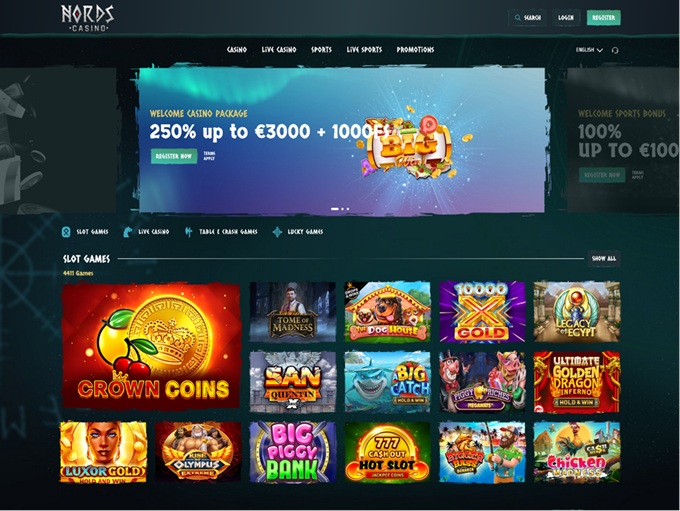Click the Login button

click(x=566, y=18)
